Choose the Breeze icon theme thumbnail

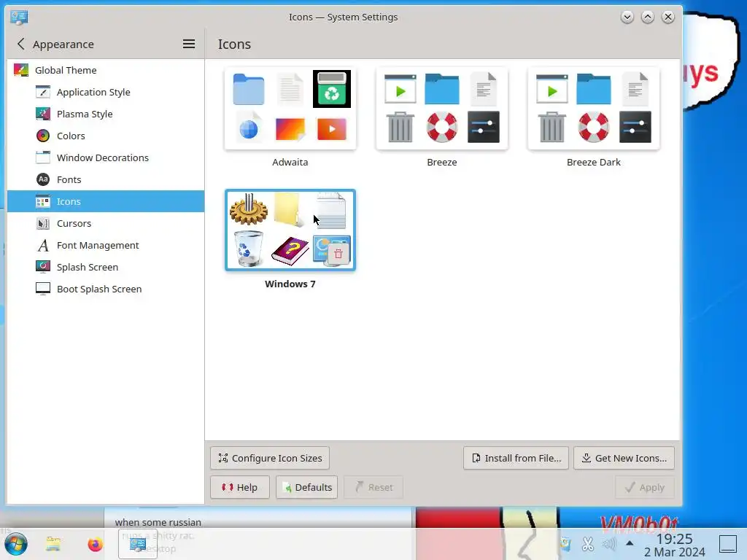point(442,109)
